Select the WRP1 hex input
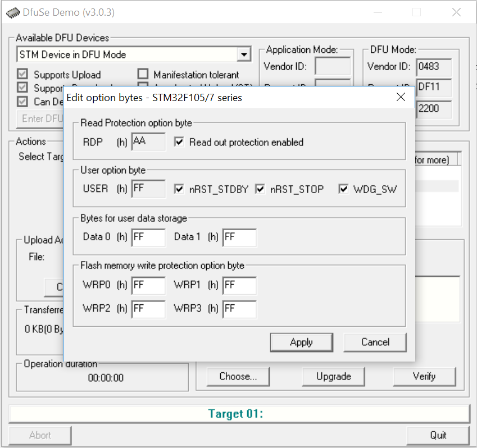 coord(239,285)
